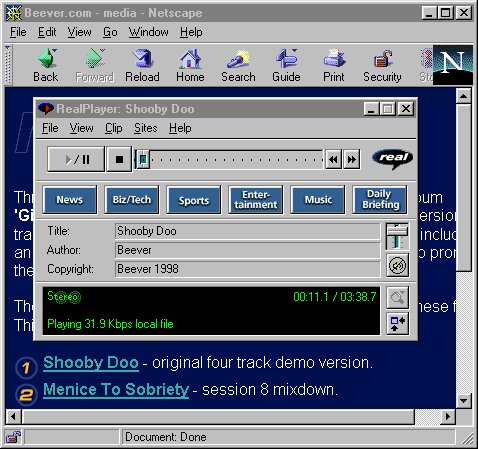Image resolution: width=478 pixels, height=449 pixels.
Task: Click the horizontal scrollbar left arrow
Action: click(13, 417)
